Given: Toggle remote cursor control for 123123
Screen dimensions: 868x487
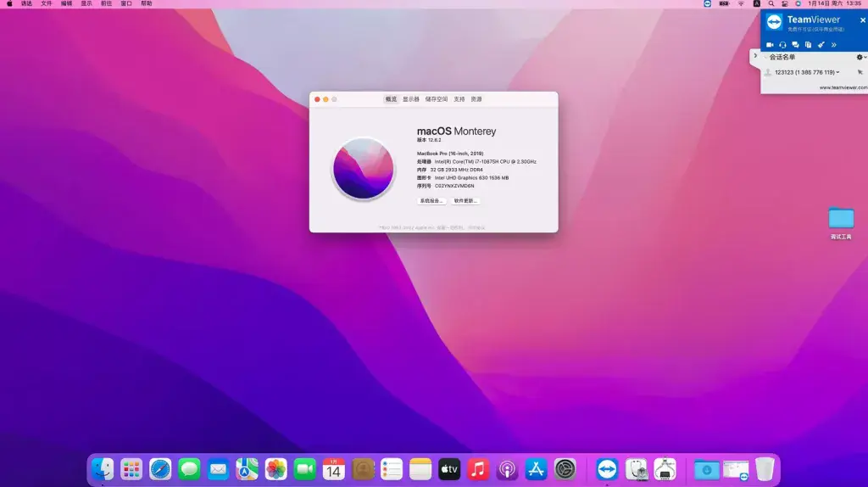Looking at the screenshot, I should 860,72.
